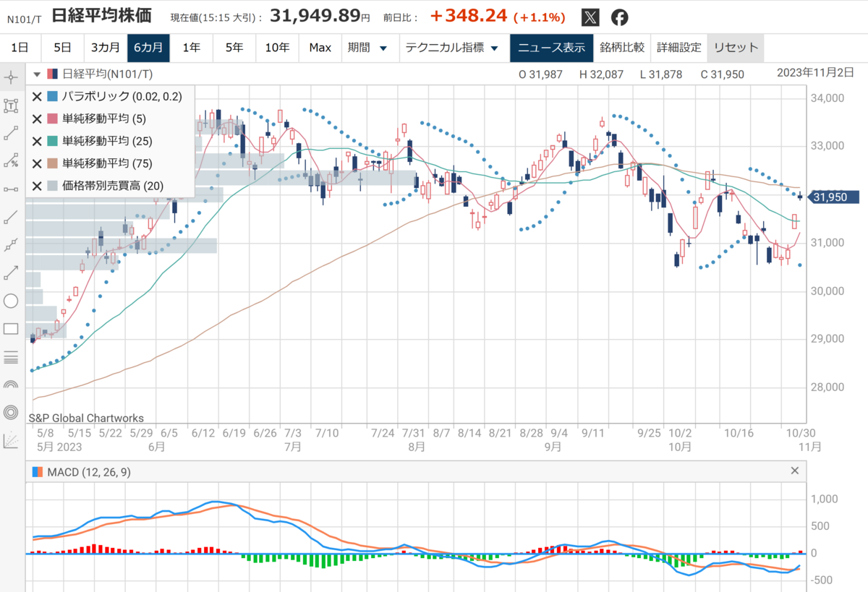The image size is (868, 592).
Task: Remove the 単純移動平均 (75) indicator
Action: coord(37,163)
